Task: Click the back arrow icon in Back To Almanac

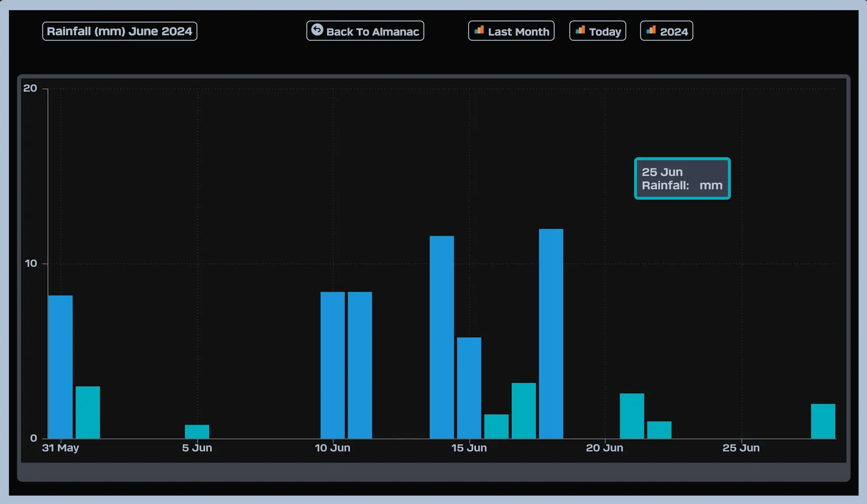Action: 317,30
